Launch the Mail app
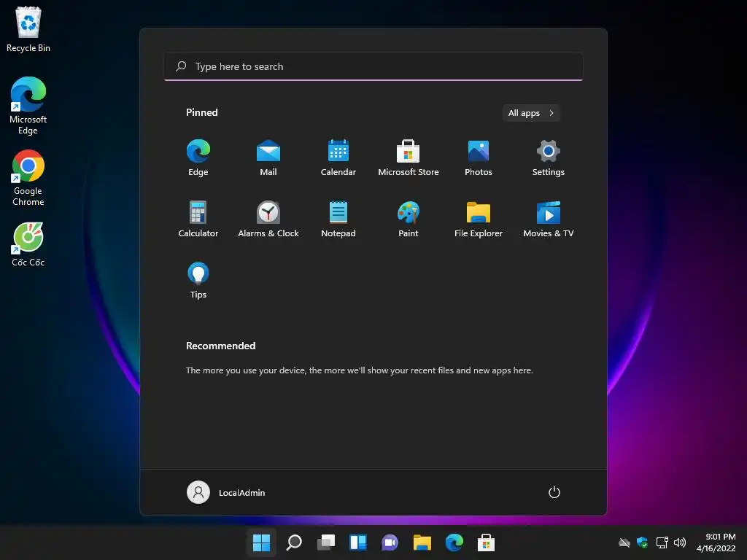The height and width of the screenshot is (560, 747). (x=268, y=157)
